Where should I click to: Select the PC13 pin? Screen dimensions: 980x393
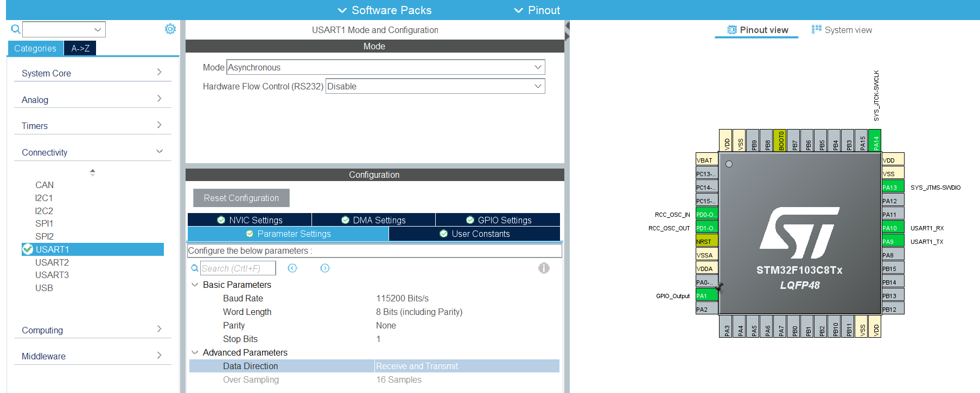[707, 173]
